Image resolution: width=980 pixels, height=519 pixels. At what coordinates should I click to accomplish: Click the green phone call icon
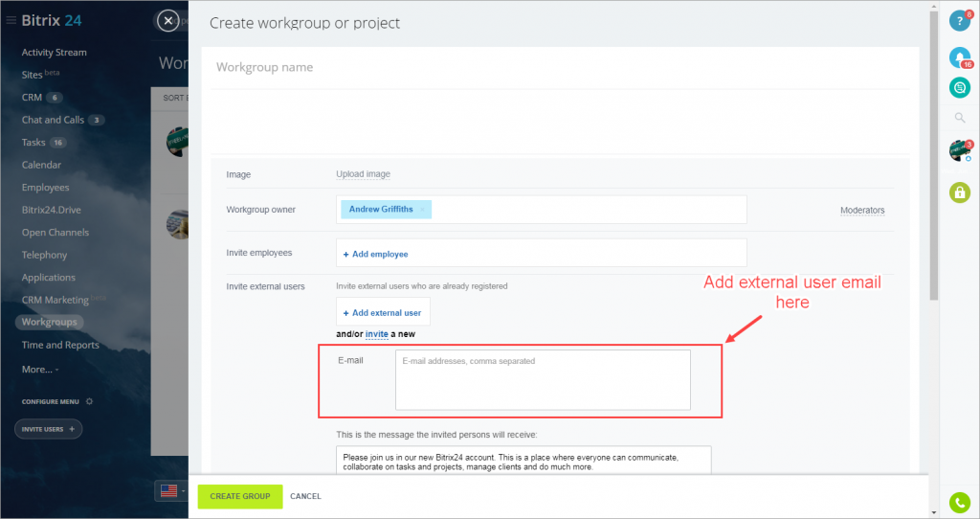pos(959,502)
